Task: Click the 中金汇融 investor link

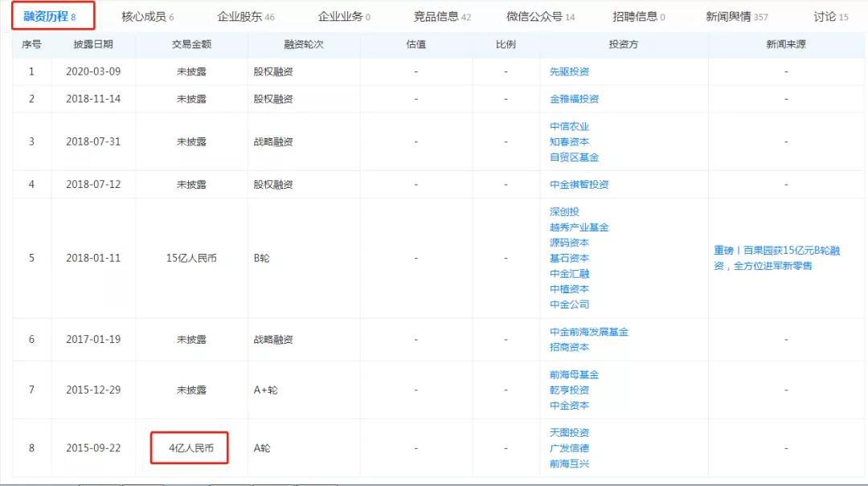Action: click(569, 273)
